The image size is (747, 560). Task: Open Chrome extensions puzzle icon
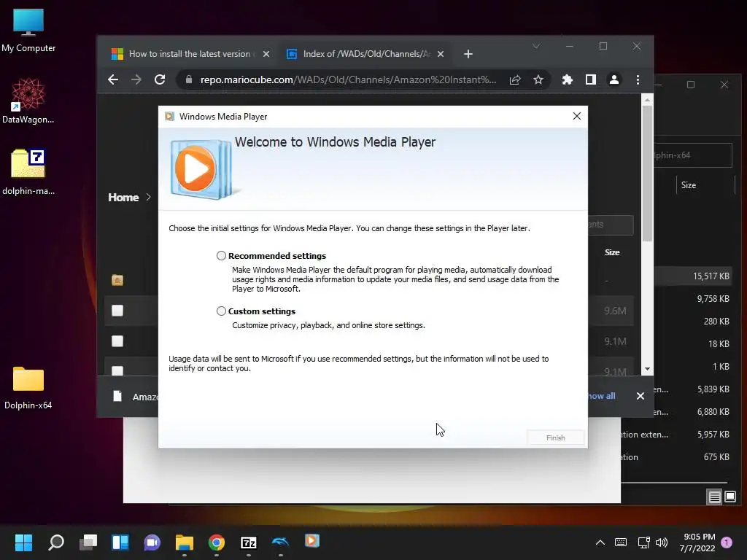pos(567,79)
